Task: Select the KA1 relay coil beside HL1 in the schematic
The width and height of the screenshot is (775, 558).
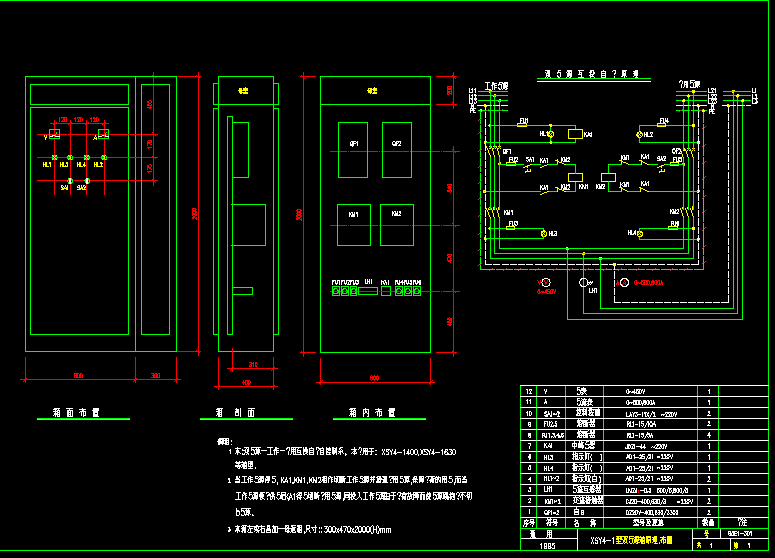Action: [x=575, y=133]
